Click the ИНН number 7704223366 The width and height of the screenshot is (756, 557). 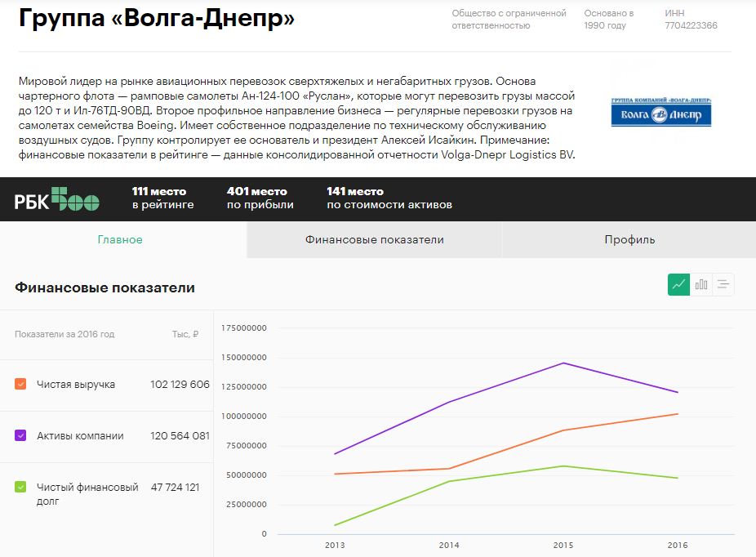pyautogui.click(x=691, y=25)
